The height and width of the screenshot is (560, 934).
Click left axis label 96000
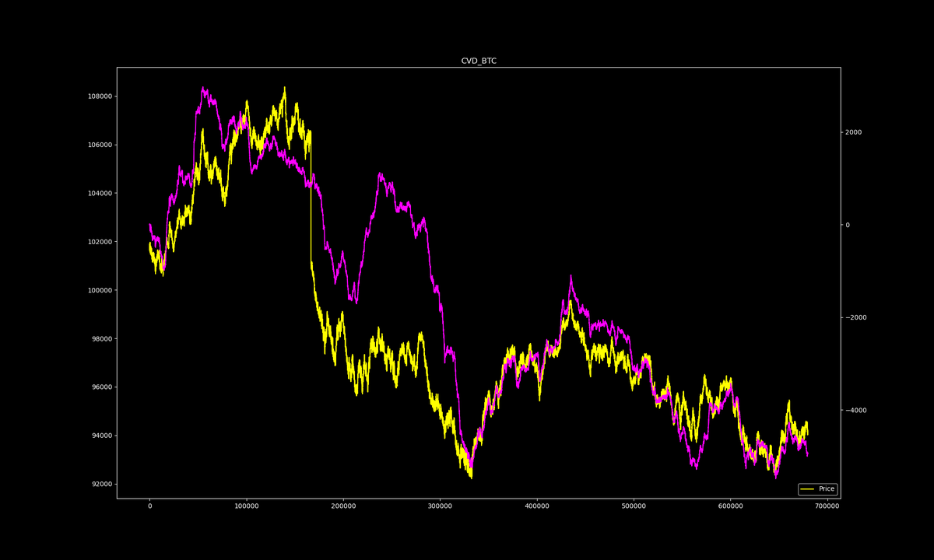[101, 387]
